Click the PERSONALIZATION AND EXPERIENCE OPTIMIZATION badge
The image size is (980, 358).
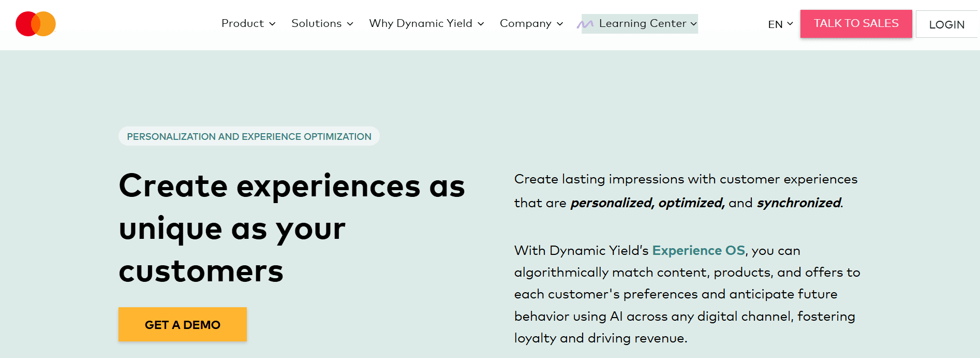point(249,136)
